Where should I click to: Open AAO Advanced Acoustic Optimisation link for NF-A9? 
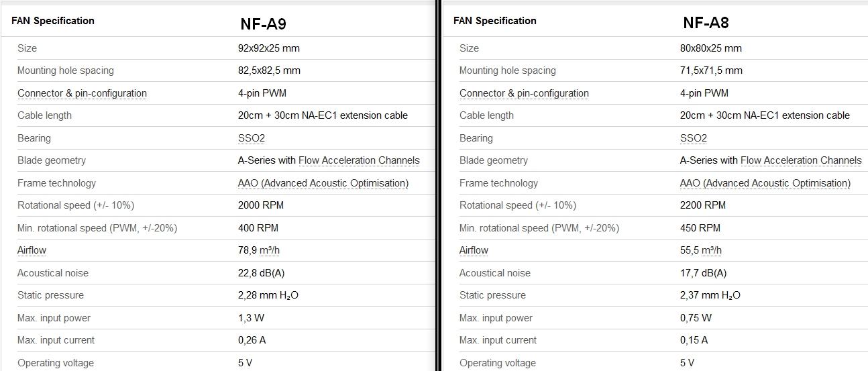(323, 183)
